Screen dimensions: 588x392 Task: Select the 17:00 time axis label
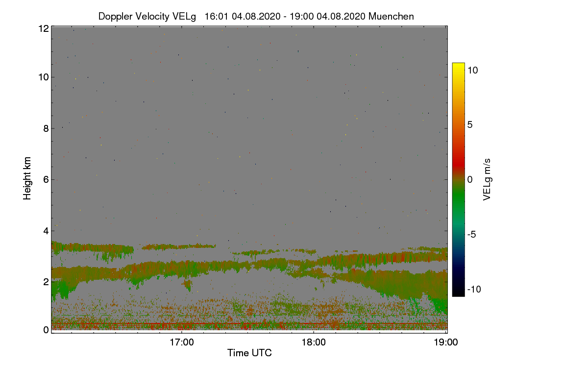click(x=181, y=342)
